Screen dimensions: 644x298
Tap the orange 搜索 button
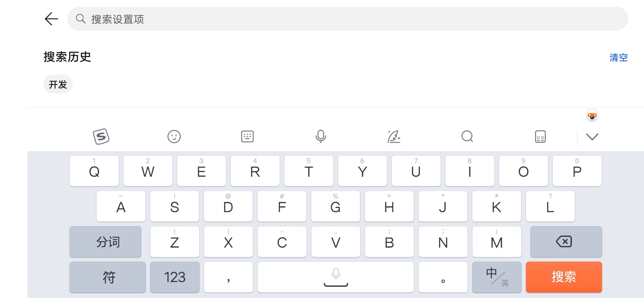pyautogui.click(x=564, y=277)
